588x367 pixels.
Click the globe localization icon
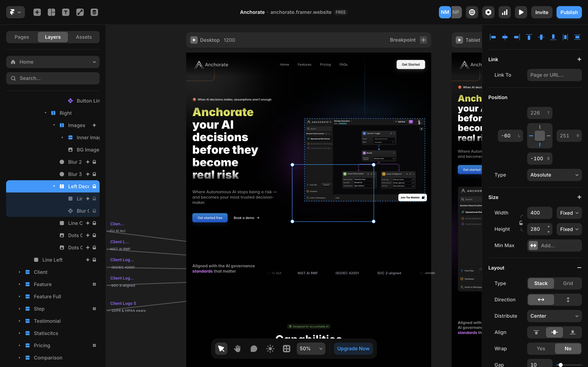coord(472,12)
